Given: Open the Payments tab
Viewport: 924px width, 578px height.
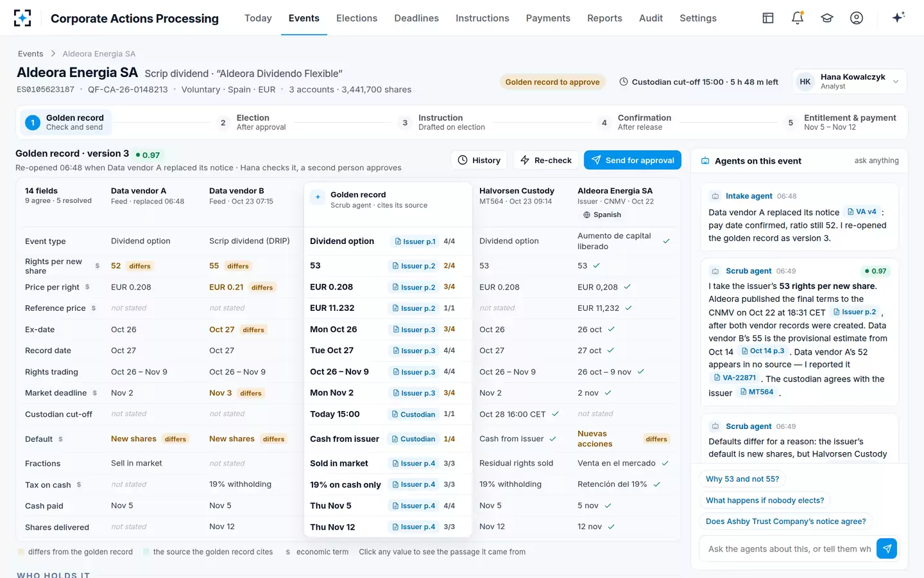Looking at the screenshot, I should click(x=548, y=18).
